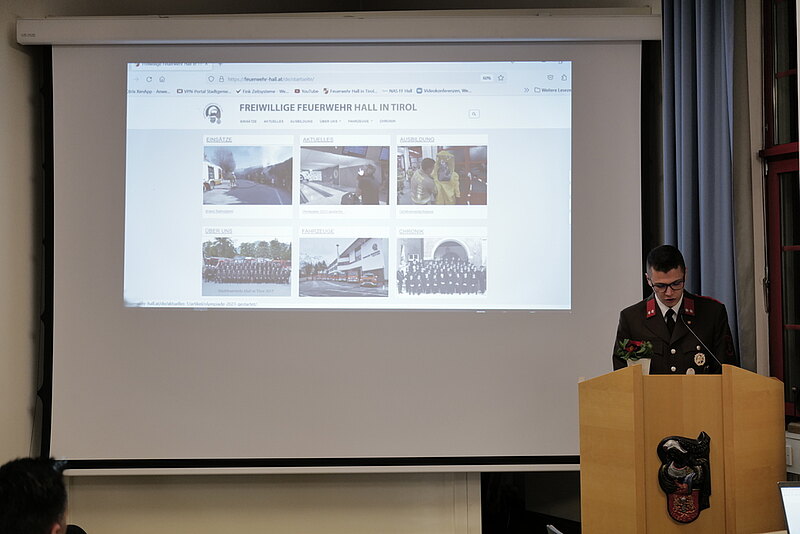The width and height of the screenshot is (800, 534).
Task: Open the Citrix XenApp bookmark
Action: [x=149, y=92]
